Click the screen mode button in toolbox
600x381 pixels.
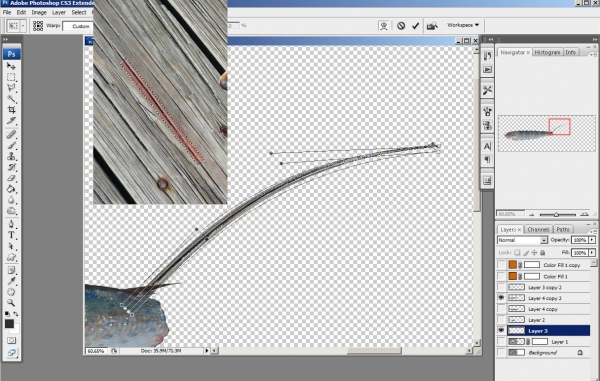point(11,353)
